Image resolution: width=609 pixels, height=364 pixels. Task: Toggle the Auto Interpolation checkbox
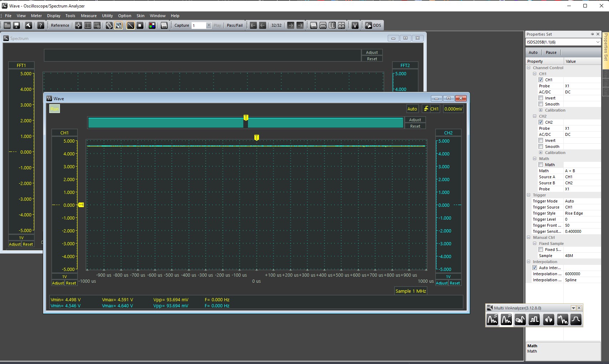point(534,268)
